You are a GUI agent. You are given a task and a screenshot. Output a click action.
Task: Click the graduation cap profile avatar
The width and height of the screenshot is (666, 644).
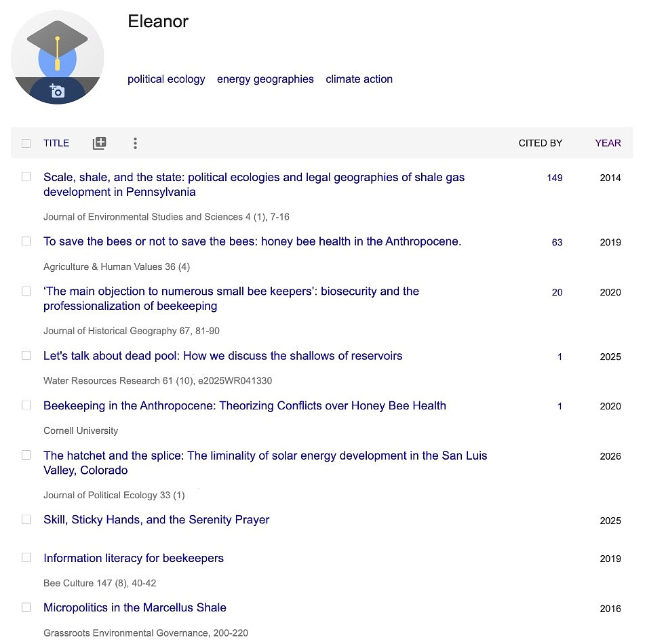point(58,57)
